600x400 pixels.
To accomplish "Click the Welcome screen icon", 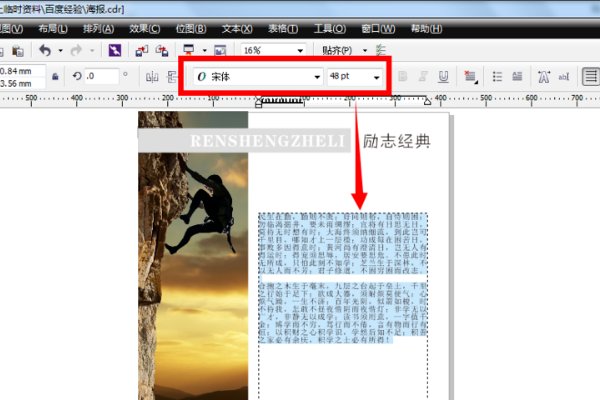I will [220, 51].
